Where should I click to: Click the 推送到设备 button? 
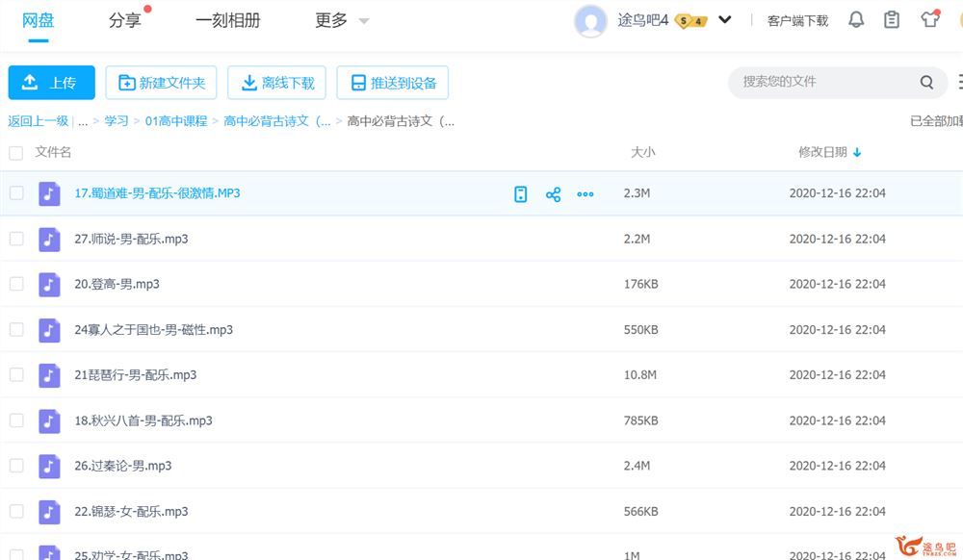point(393,83)
